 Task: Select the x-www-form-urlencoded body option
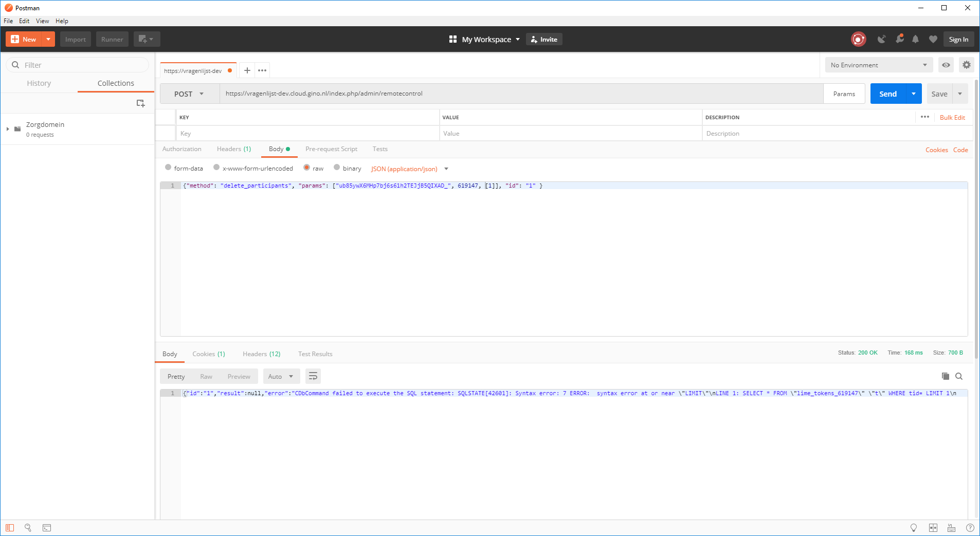coord(216,168)
